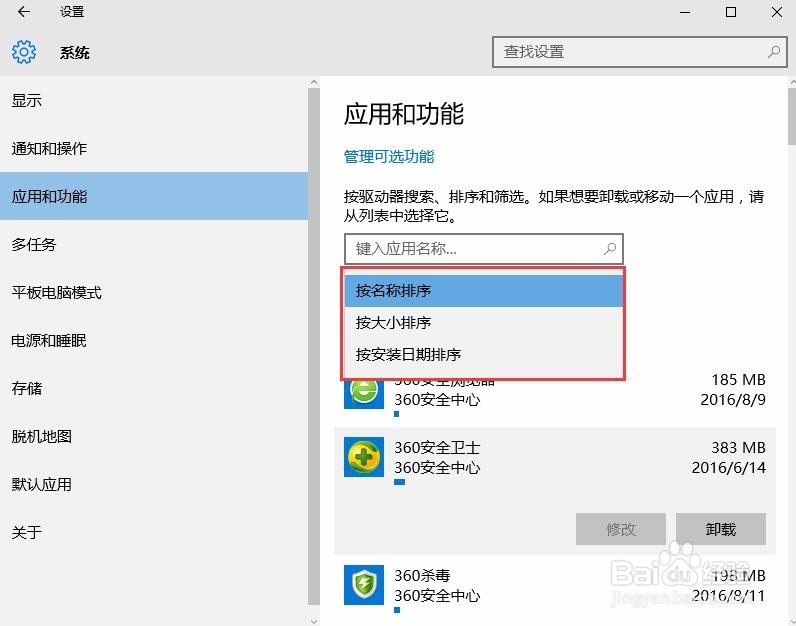Maximize the Settings window
Image resolution: width=796 pixels, height=626 pixels.
[731, 12]
